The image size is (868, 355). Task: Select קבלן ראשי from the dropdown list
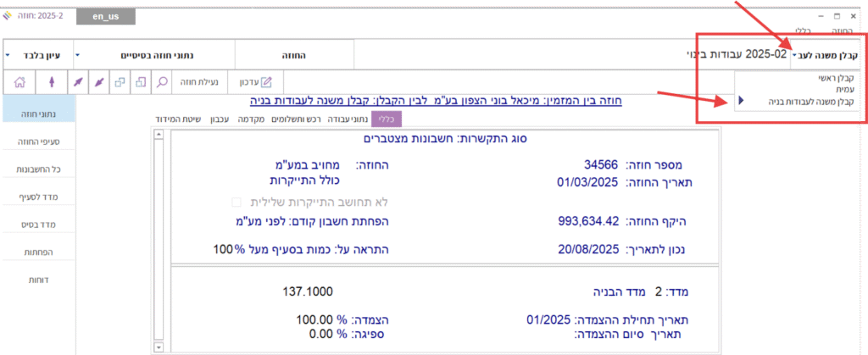[836, 78]
